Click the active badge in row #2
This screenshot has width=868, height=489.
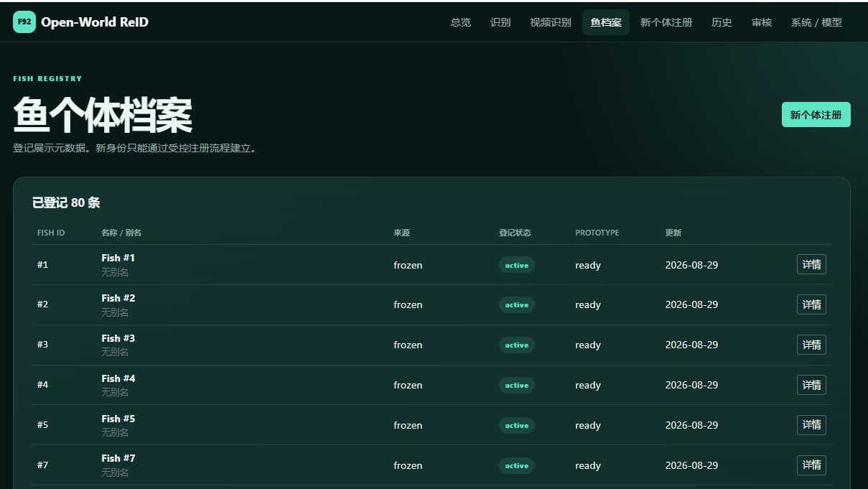tap(517, 305)
